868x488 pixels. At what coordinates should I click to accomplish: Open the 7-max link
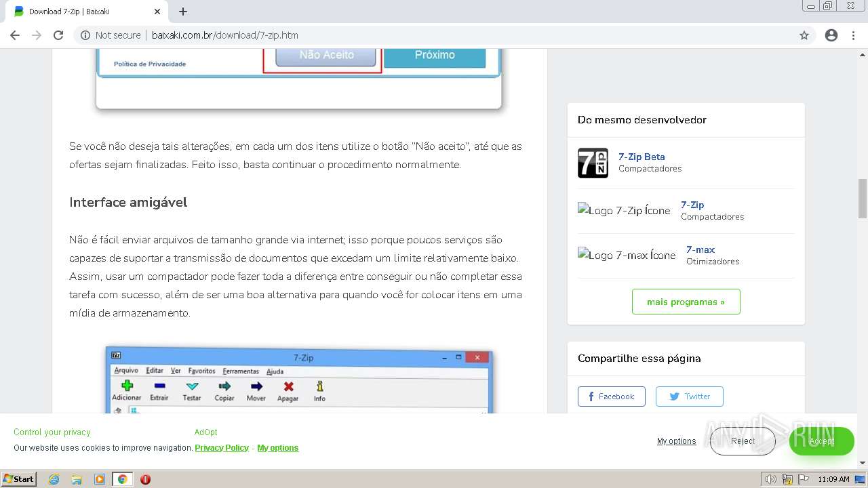[x=701, y=249]
